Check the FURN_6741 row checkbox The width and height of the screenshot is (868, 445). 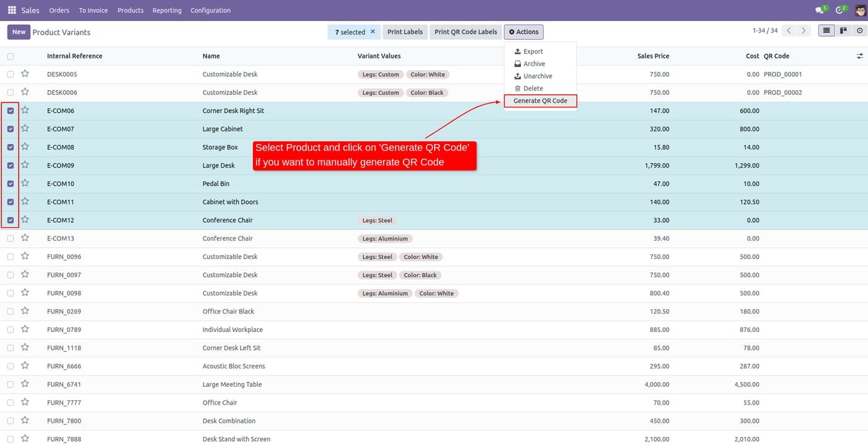click(11, 384)
